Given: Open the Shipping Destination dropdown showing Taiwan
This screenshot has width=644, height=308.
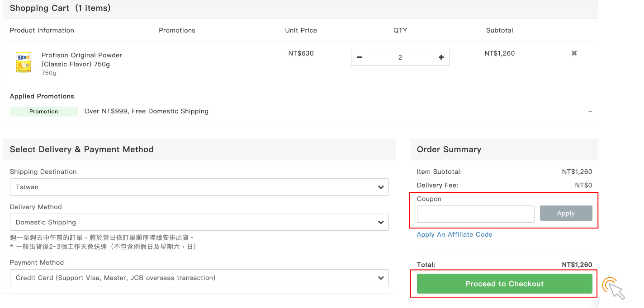Looking at the screenshot, I should 199,187.
